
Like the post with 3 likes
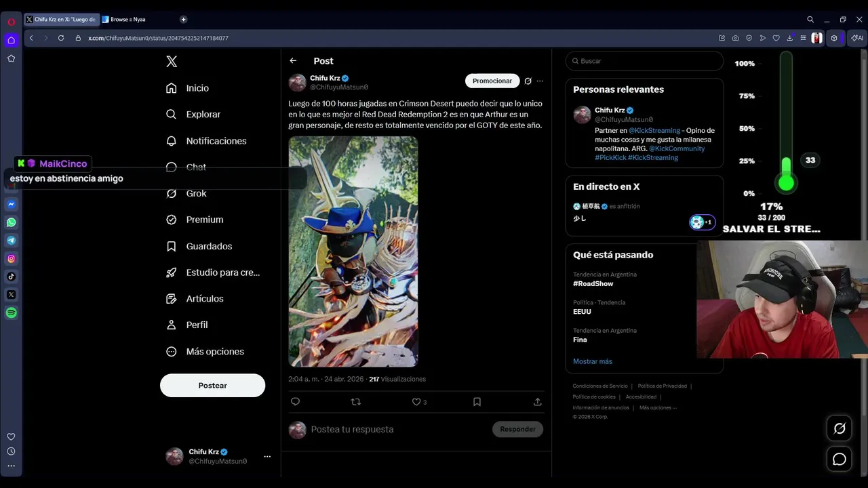419,402
